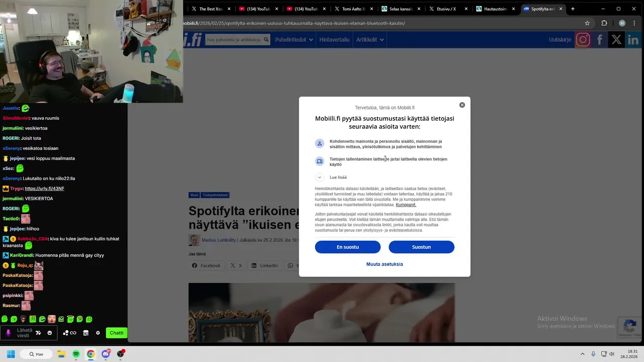
Task: Show hidden system tray icons
Action: point(583,354)
